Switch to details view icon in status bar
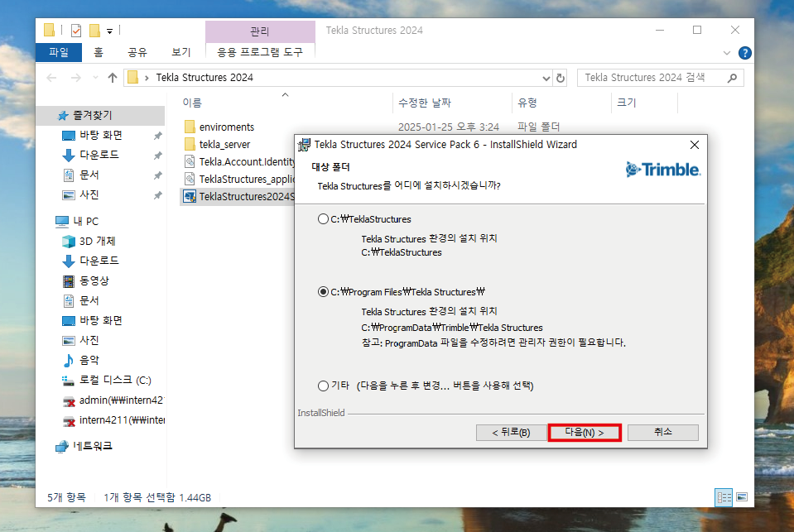The image size is (794, 532). pos(724,497)
